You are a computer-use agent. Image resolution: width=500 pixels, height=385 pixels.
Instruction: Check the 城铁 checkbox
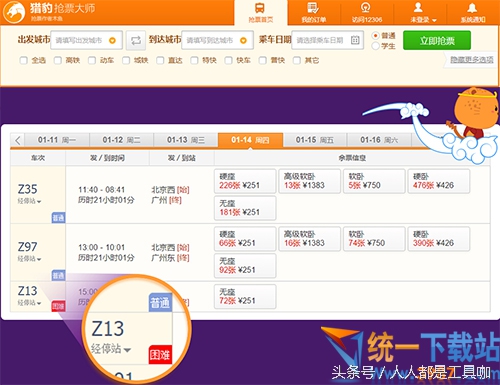(x=126, y=60)
